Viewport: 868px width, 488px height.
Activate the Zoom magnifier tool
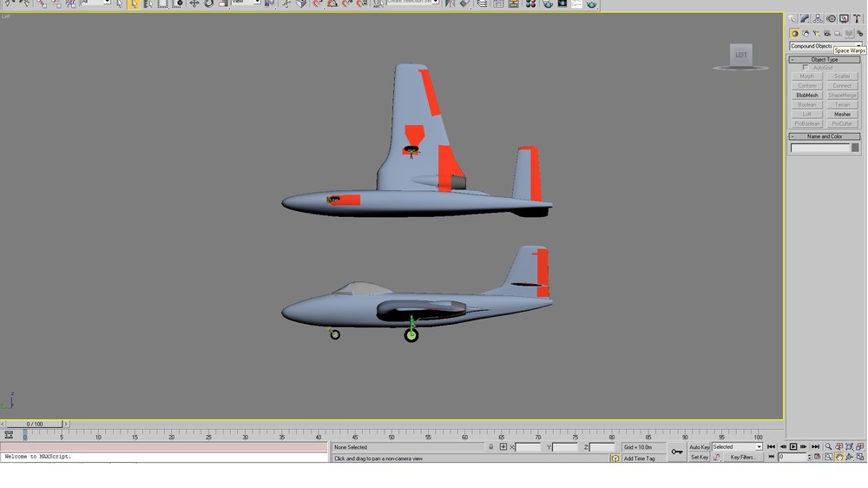828,446
